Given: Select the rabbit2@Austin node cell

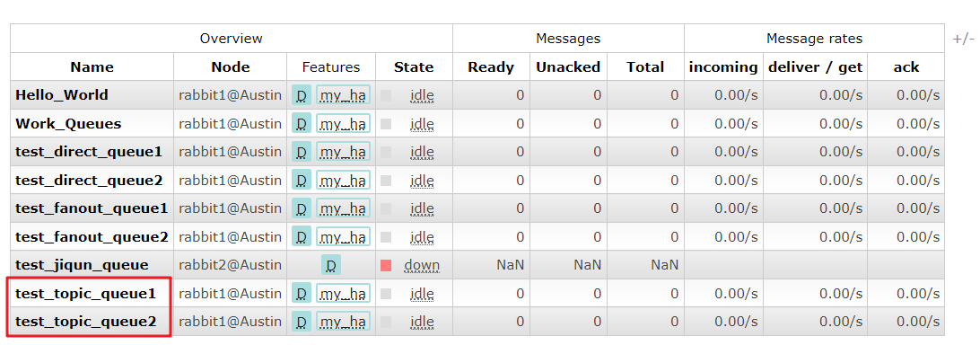Looking at the screenshot, I should pos(230,265).
